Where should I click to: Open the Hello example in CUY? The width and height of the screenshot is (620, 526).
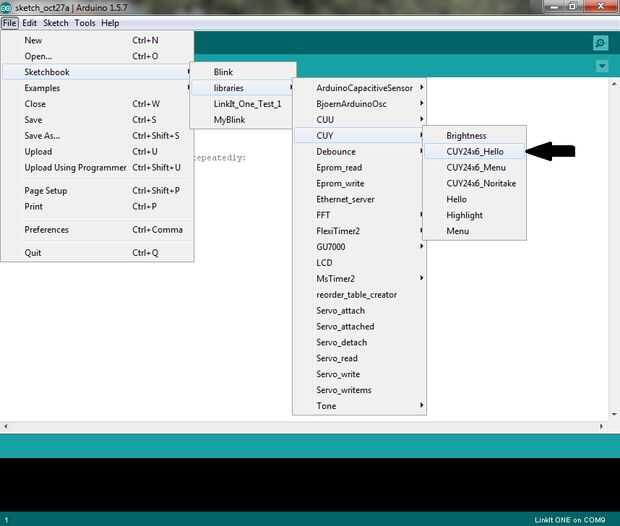[x=474, y=199]
